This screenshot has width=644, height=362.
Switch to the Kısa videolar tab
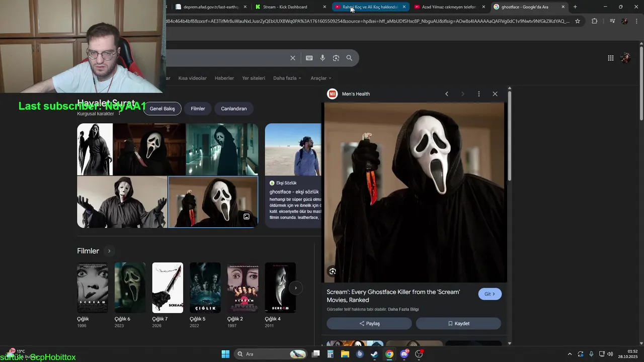click(x=192, y=78)
